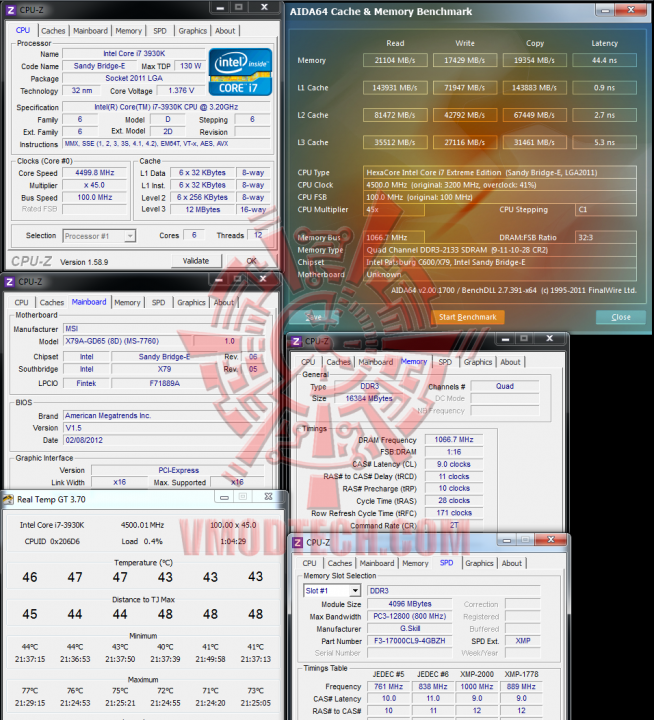
Task: Click the Memory Read value 21104 MB/s
Action: coord(395,60)
